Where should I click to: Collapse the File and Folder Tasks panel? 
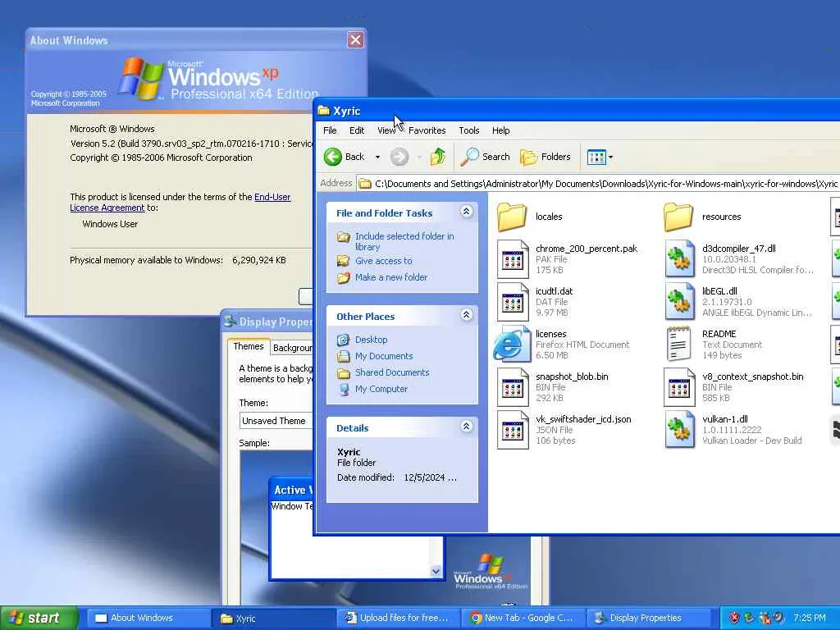click(466, 212)
